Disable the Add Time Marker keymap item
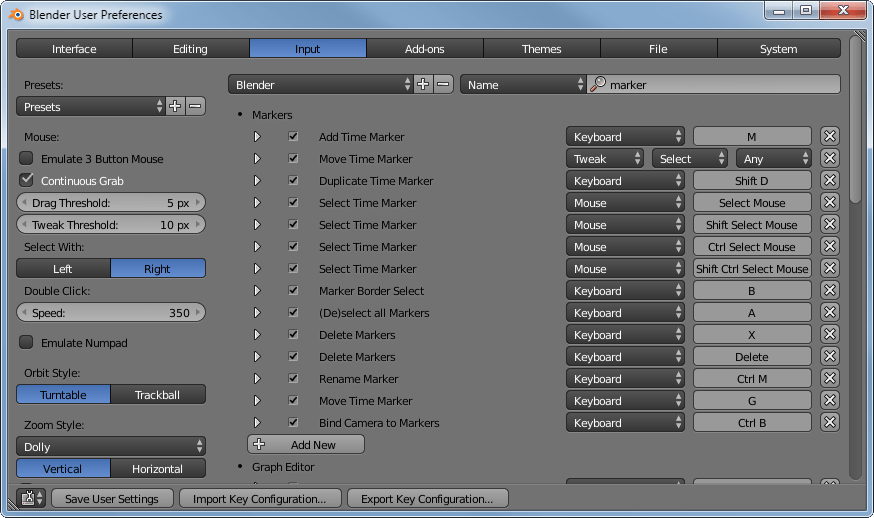Viewport: 874px width, 518px height. click(x=293, y=137)
